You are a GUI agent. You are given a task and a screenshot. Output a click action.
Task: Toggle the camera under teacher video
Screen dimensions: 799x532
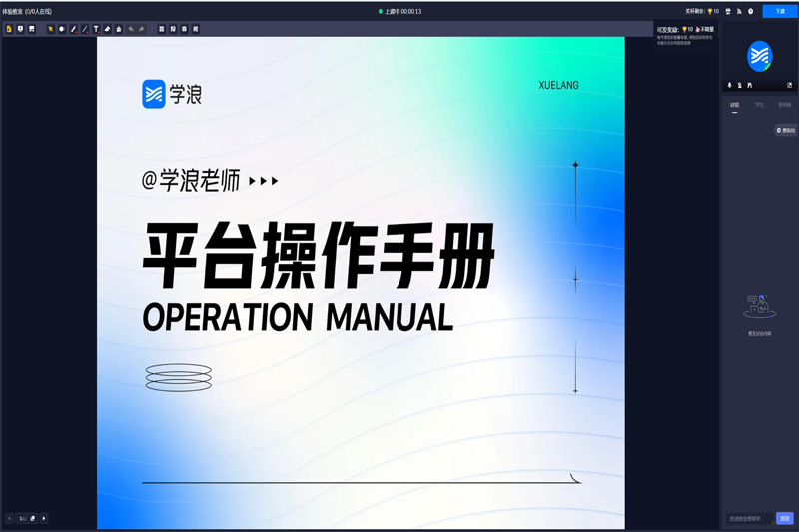739,85
